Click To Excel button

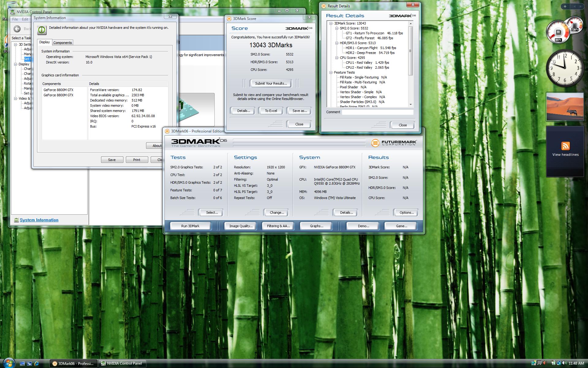tap(271, 111)
